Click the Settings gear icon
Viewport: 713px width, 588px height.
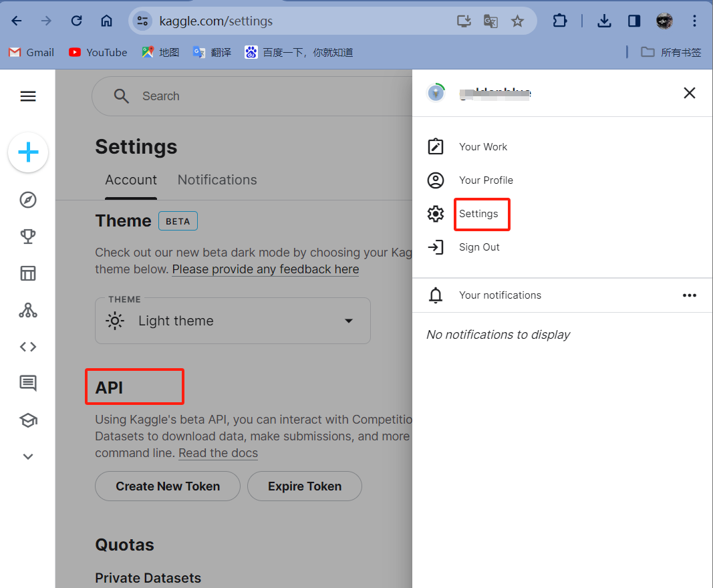(436, 214)
